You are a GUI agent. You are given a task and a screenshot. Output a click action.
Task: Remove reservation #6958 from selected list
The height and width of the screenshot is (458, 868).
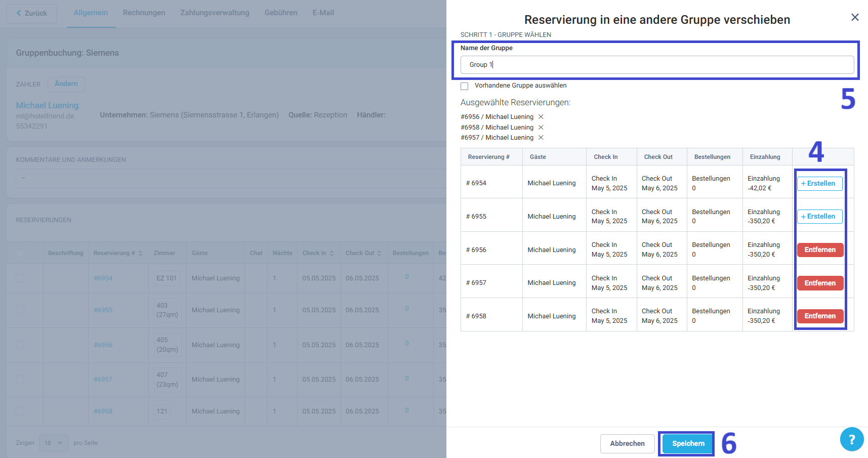pos(541,128)
